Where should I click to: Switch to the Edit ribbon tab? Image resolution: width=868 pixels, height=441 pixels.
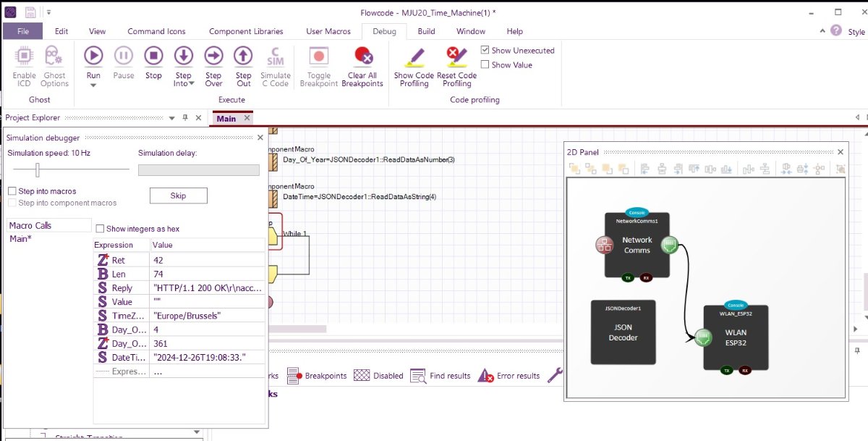coord(61,31)
